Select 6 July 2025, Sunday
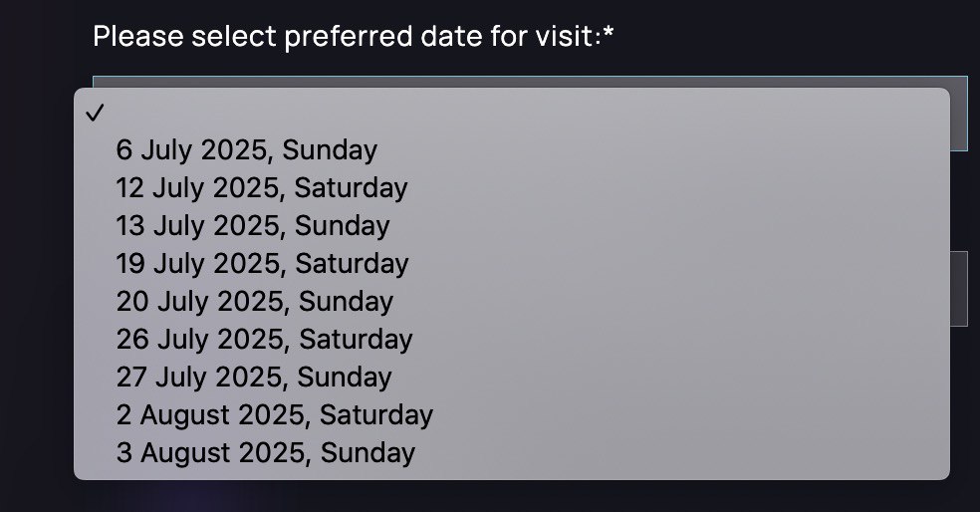Image resolution: width=980 pixels, height=512 pixels. pyautogui.click(x=246, y=150)
